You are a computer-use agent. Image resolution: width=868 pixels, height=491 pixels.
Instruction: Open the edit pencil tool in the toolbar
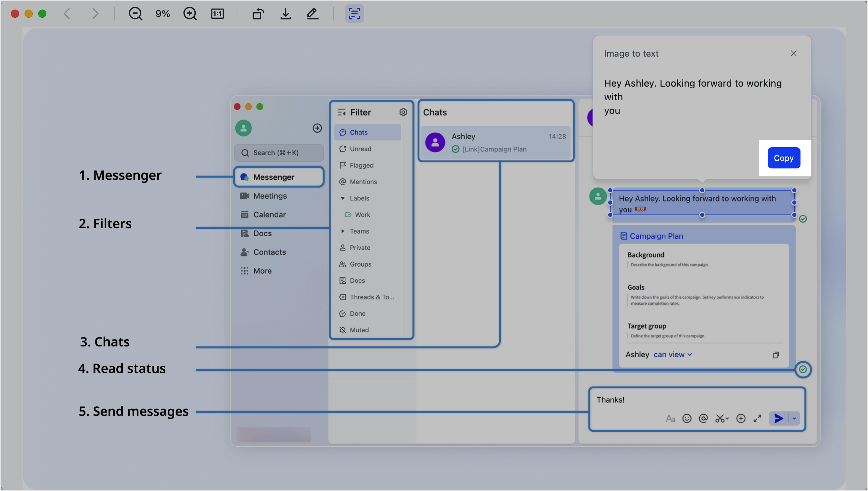pos(312,14)
